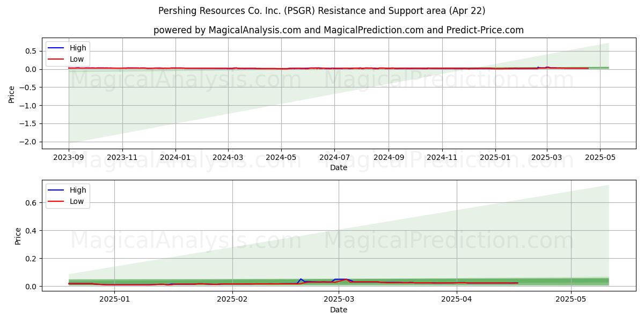644x322 pixels.
Task: Click the 2025-04 tick label on bottom chart
Action: pos(457,300)
